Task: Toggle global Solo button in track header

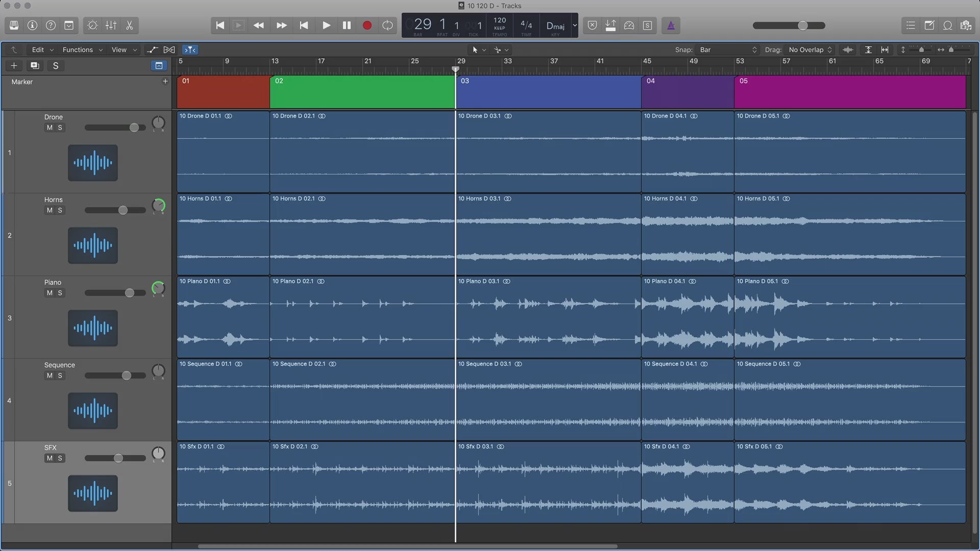Action: 56,65
